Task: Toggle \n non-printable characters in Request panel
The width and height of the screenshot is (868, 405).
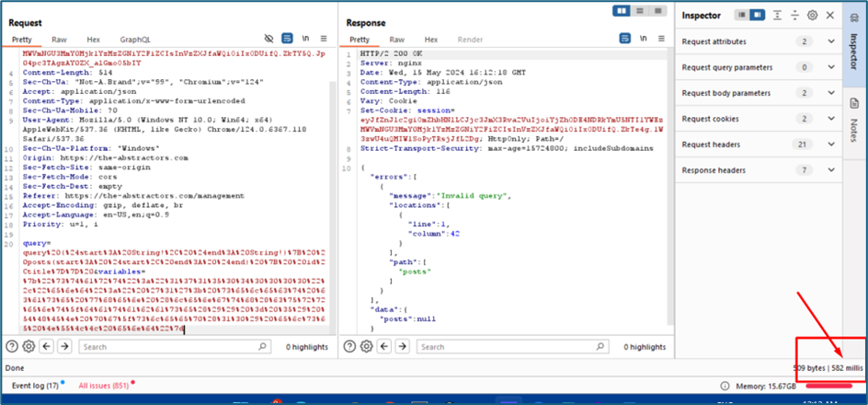Action: tap(305, 39)
